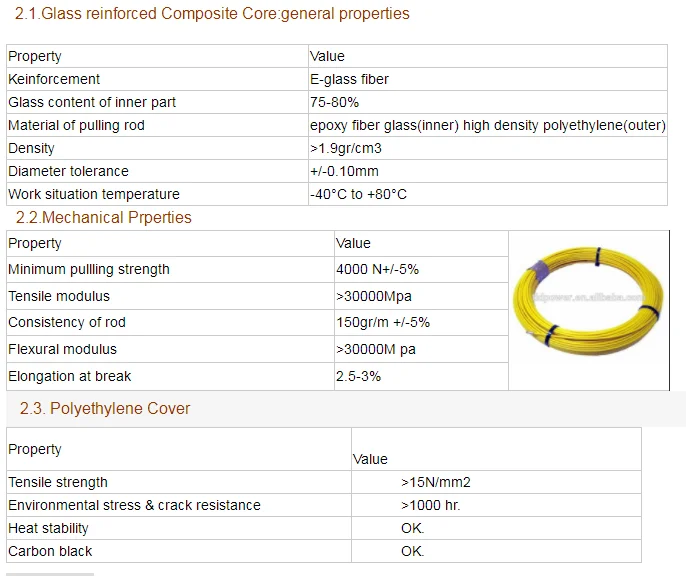Click the "150gr/m +/-5%" consistency value

tap(384, 322)
